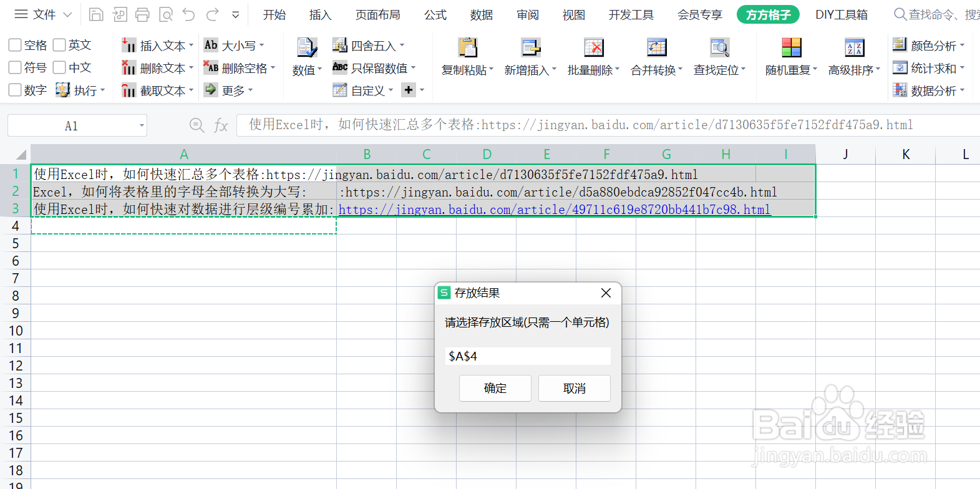
Task: Click the Redo arrow icon
Action: [213, 14]
